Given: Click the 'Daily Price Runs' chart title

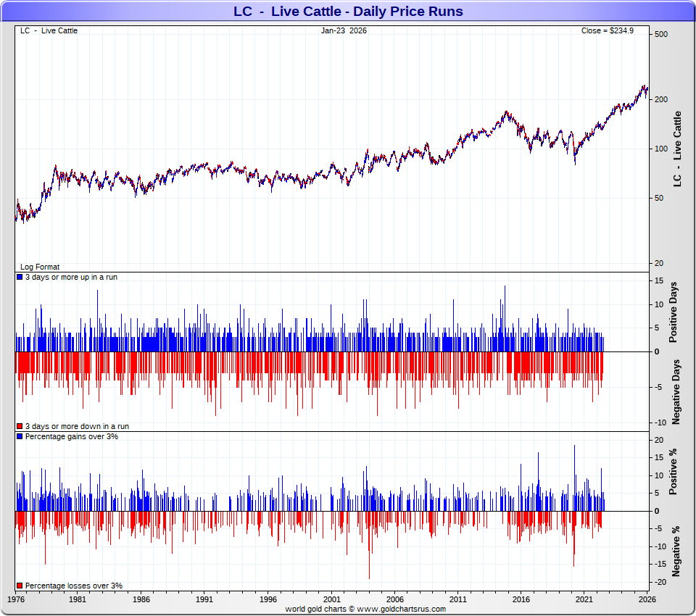Looking at the screenshot, I should click(348, 12).
